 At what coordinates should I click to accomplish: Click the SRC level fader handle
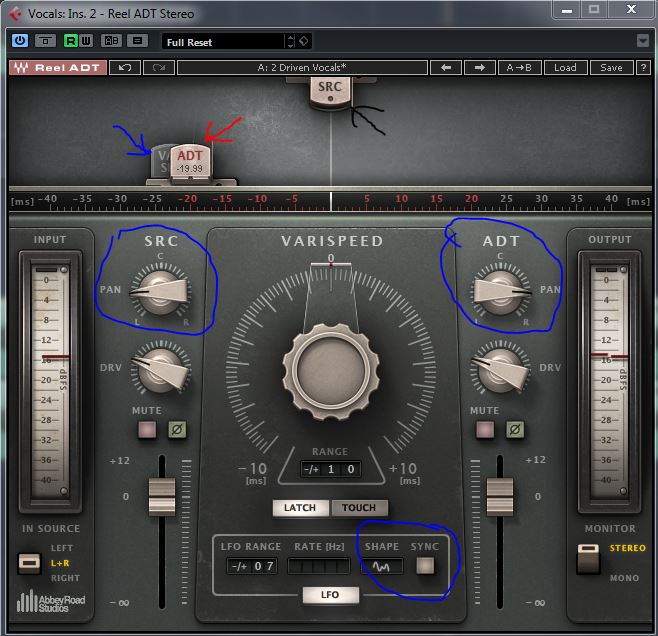[162, 497]
